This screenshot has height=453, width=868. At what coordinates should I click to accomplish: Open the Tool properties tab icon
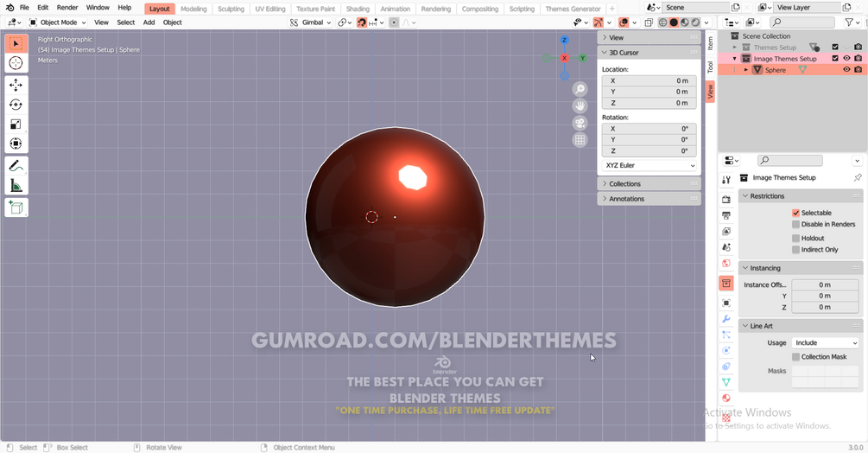(726, 180)
